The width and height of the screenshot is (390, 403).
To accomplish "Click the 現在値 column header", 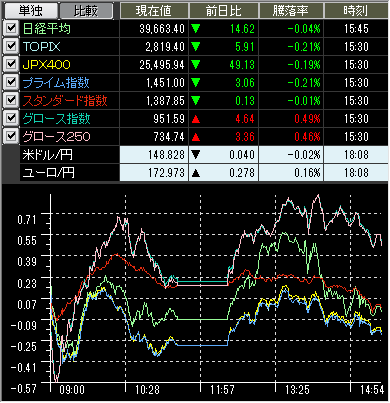I will click(154, 11).
